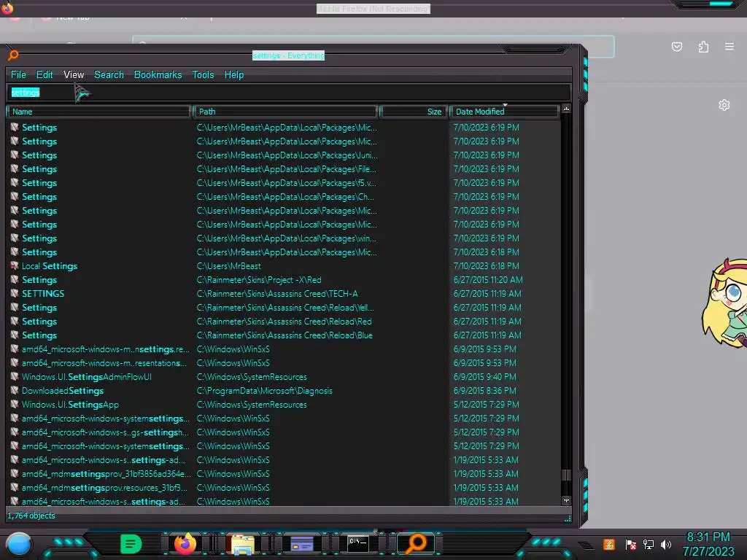Screen dimensions: 747x560
Task: Click Everything search icon in taskbar
Action: click(416, 543)
